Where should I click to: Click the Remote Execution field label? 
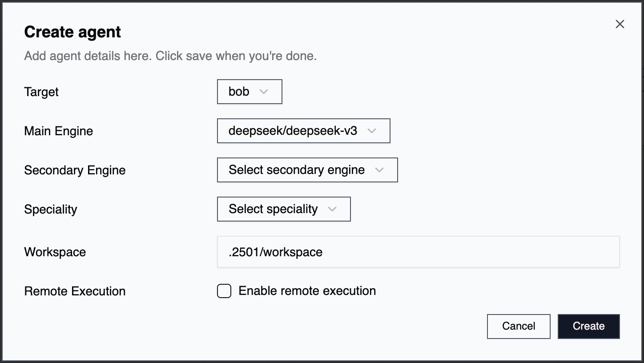click(75, 291)
